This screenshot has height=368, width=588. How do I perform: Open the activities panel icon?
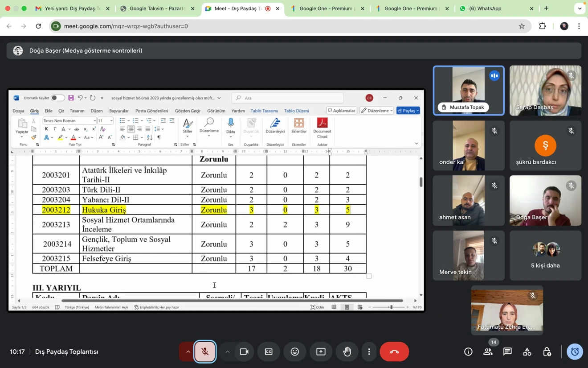point(527,351)
